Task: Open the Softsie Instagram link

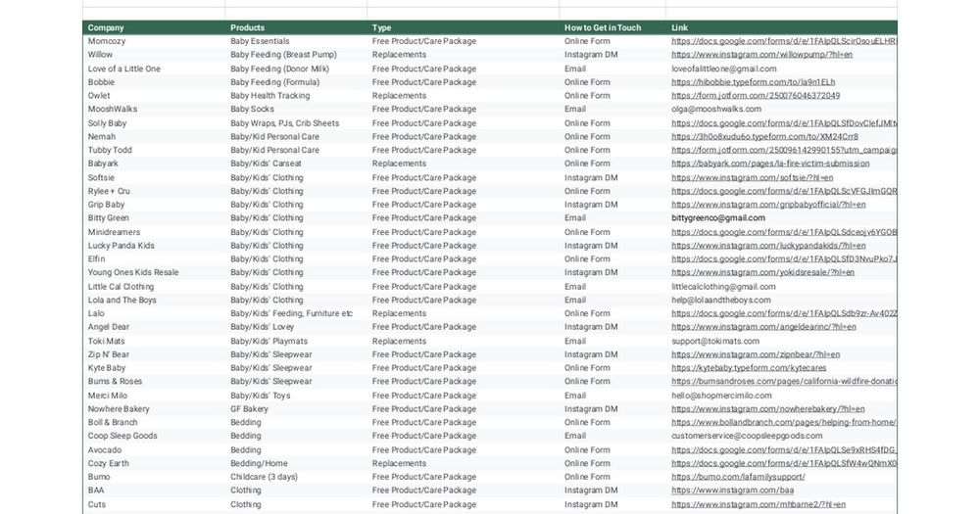Action: (x=753, y=178)
